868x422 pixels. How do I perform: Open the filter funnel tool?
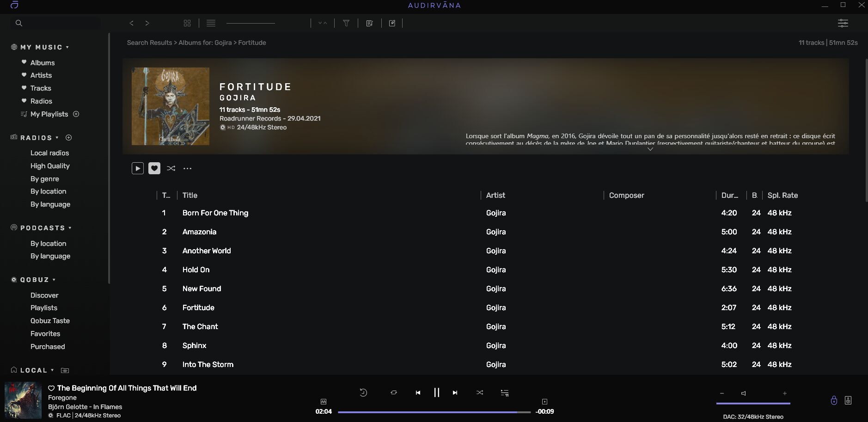346,23
